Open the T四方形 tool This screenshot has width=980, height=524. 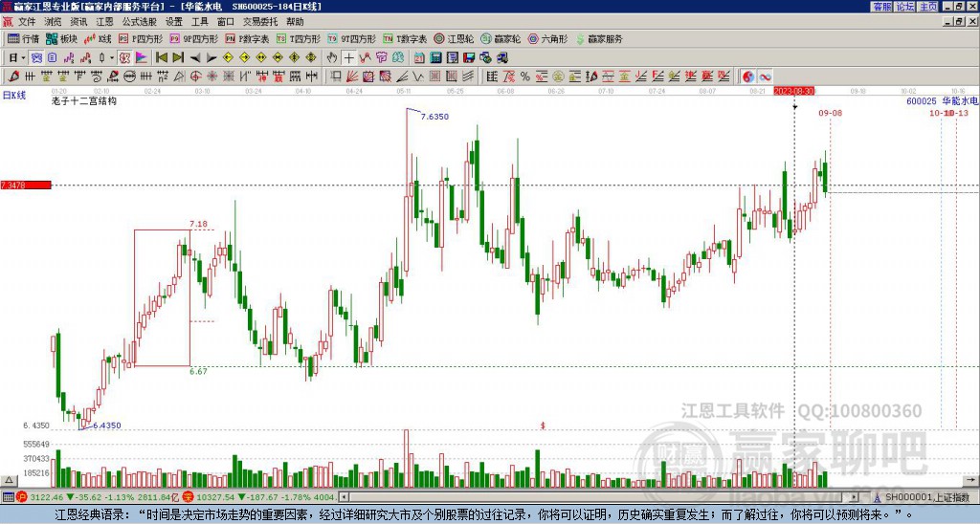pyautogui.click(x=299, y=38)
